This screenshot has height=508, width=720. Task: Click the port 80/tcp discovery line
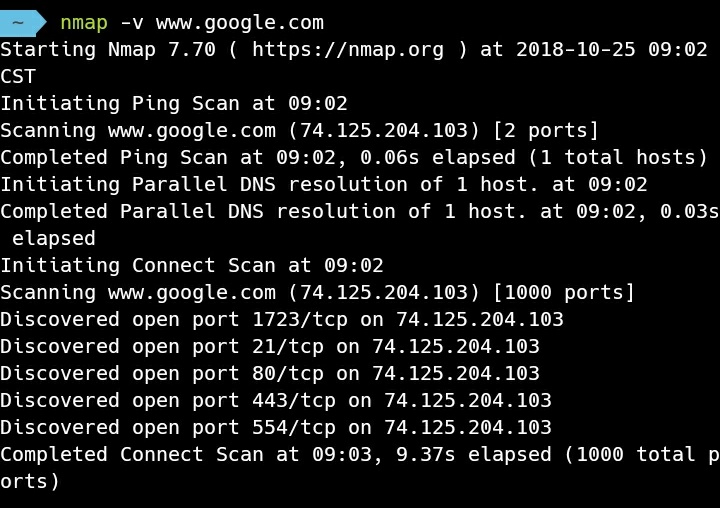[270, 374]
